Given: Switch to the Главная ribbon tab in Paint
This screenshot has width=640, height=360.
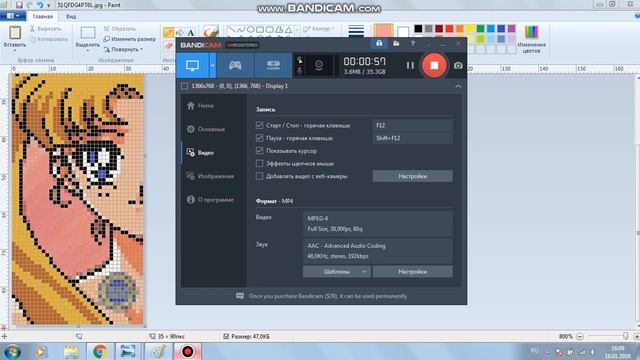Looking at the screenshot, I should point(42,17).
